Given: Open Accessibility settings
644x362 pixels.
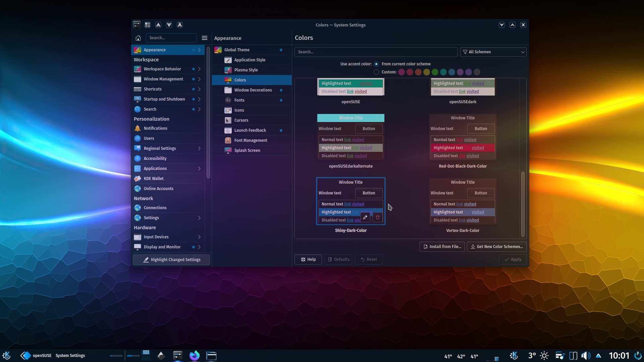Looking at the screenshot, I should tap(168, 159).
